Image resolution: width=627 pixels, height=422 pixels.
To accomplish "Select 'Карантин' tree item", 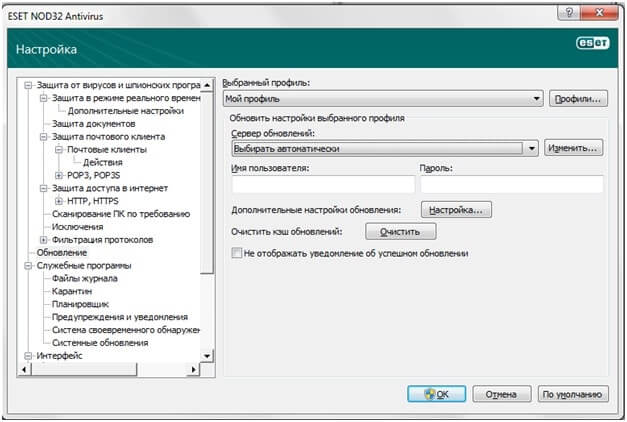I will (x=72, y=291).
